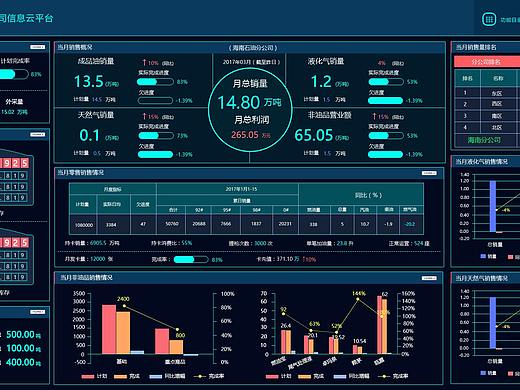Toggle 完成 legend in right bar chart
The width and height of the screenshot is (520, 390).
(311, 376)
